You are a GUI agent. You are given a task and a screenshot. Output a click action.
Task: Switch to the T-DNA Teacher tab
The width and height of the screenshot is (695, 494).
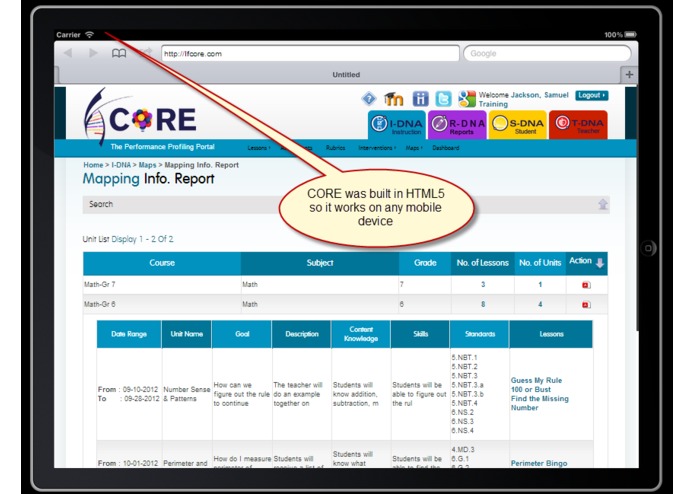coord(578,125)
